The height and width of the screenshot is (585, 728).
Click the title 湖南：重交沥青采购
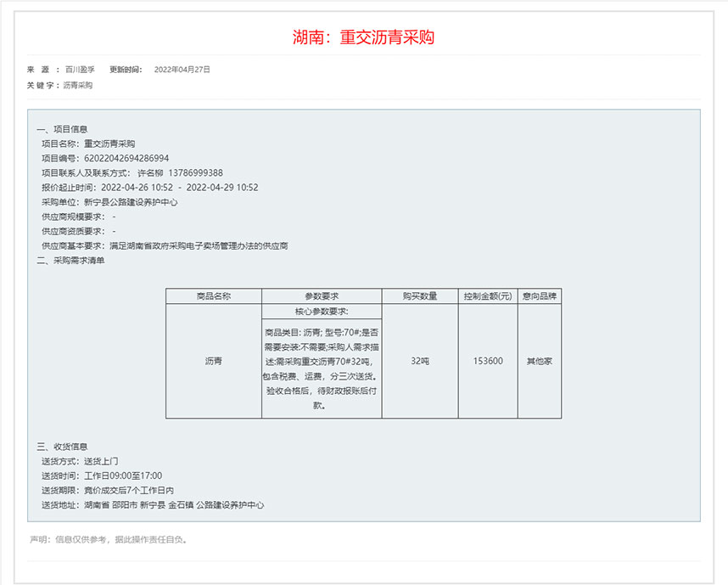363,37
